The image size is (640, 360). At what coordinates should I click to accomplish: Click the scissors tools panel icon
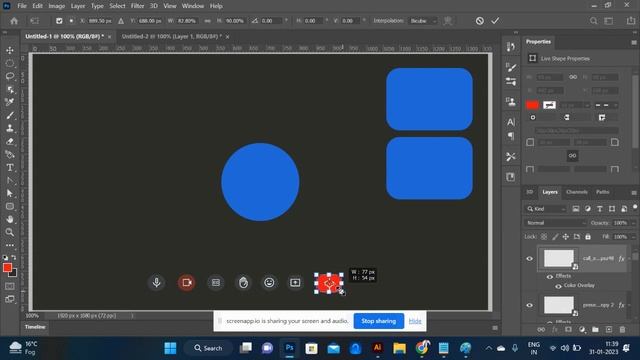coord(511,157)
